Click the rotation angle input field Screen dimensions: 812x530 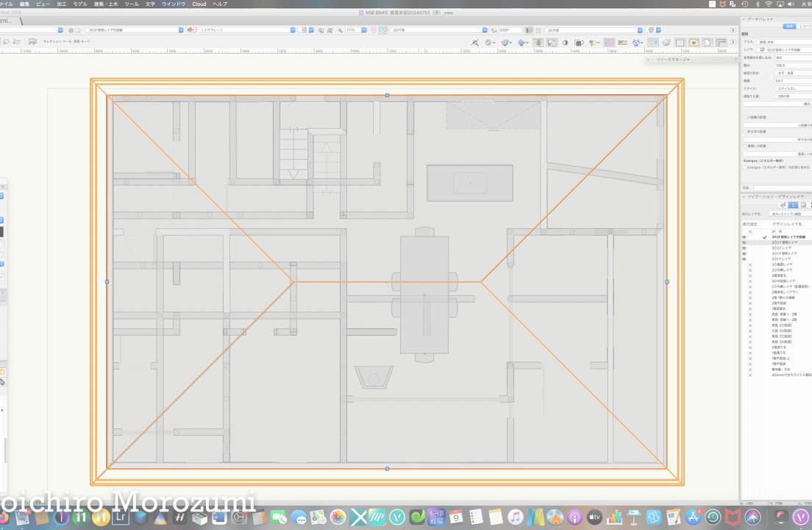pos(510,30)
